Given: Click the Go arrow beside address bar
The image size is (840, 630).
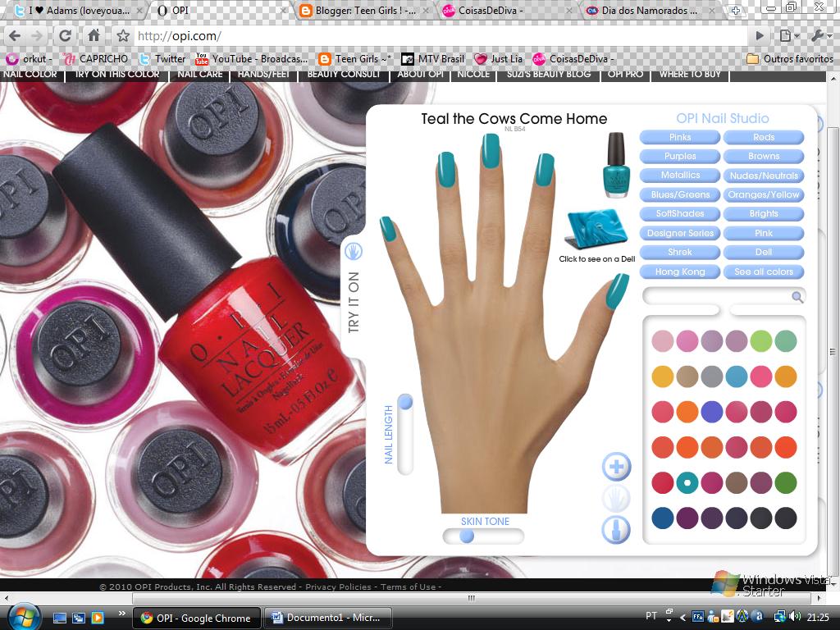Looking at the screenshot, I should click(x=759, y=36).
